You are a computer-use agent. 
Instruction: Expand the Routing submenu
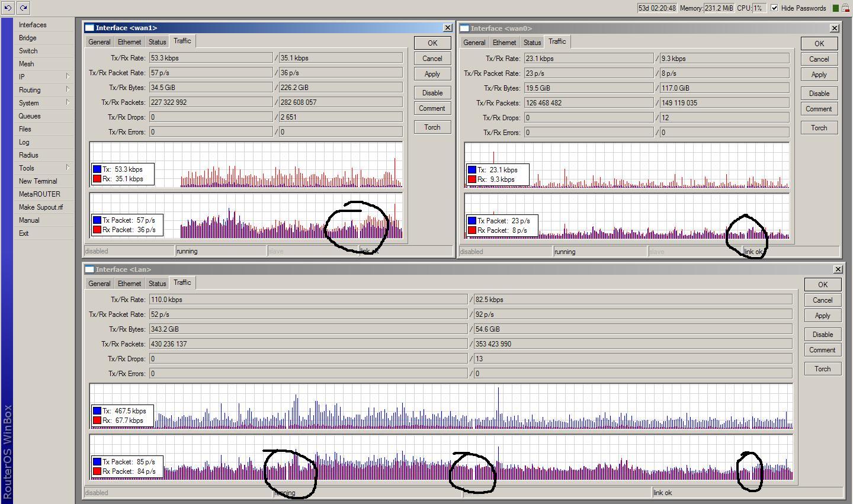click(x=30, y=89)
